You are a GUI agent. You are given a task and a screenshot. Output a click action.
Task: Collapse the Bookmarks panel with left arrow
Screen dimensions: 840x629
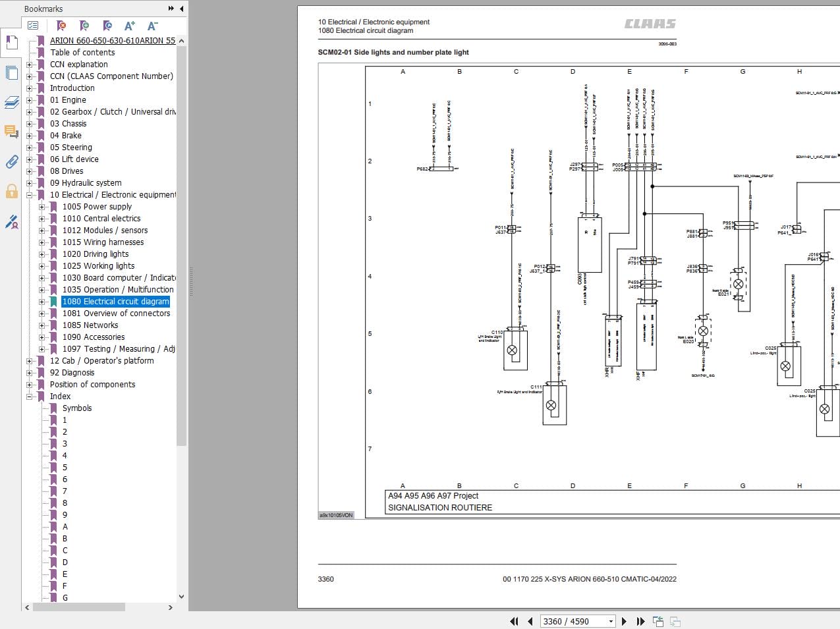point(181,9)
